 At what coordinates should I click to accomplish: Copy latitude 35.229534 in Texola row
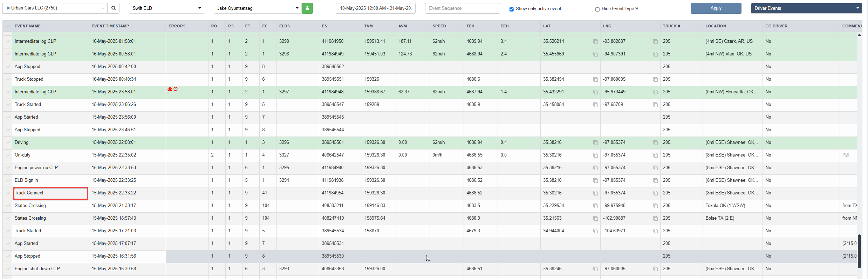click(595, 206)
